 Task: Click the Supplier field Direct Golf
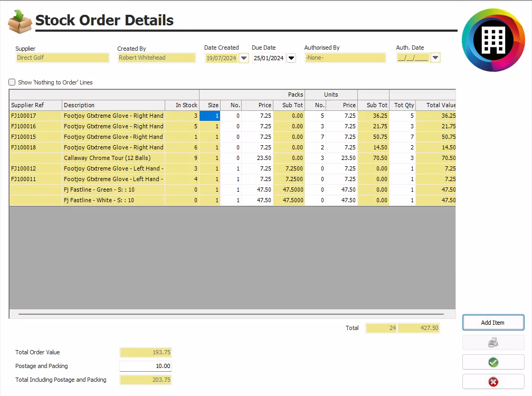62,58
